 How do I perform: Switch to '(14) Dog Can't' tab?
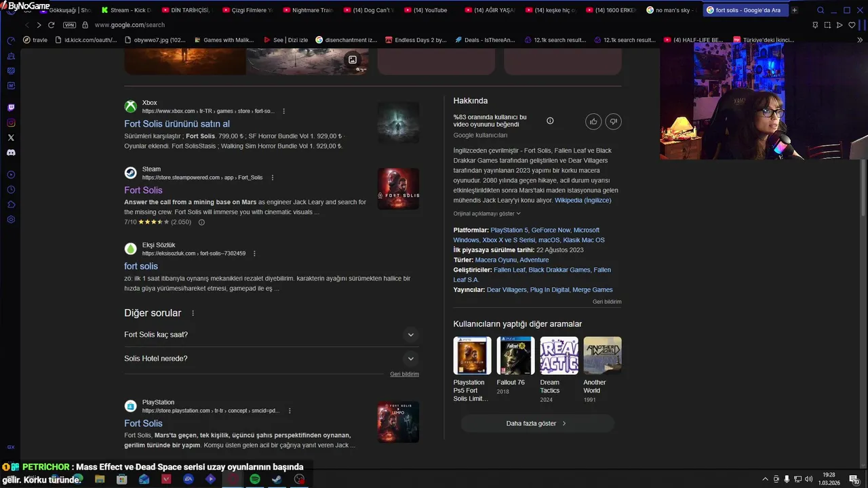click(368, 10)
